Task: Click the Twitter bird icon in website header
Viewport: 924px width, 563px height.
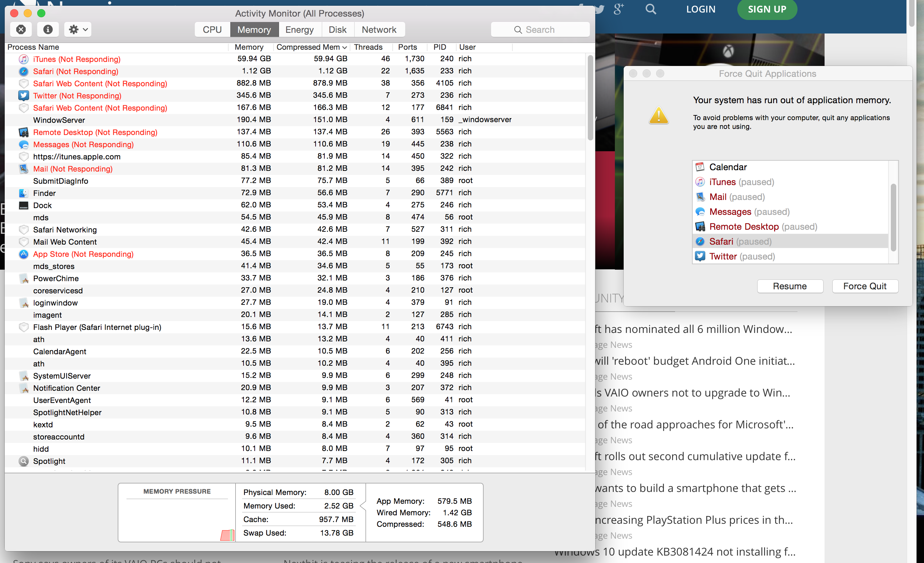Action: point(599,9)
